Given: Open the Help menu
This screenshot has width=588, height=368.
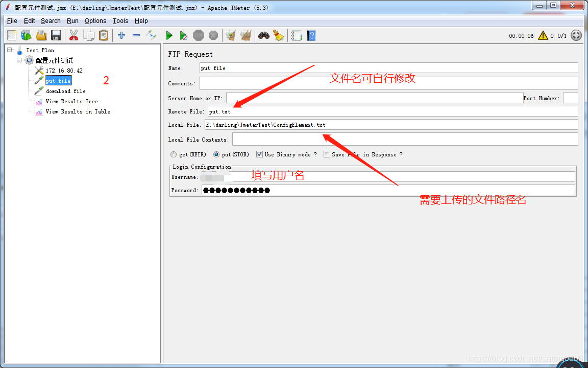Looking at the screenshot, I should point(141,21).
